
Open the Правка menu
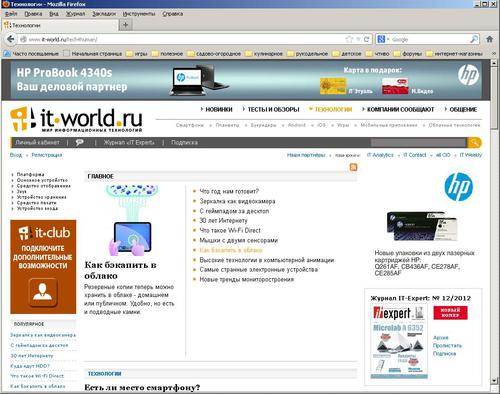click(33, 14)
